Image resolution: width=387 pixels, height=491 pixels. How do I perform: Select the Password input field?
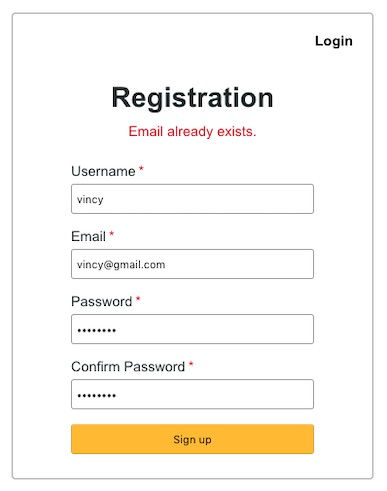click(x=192, y=329)
